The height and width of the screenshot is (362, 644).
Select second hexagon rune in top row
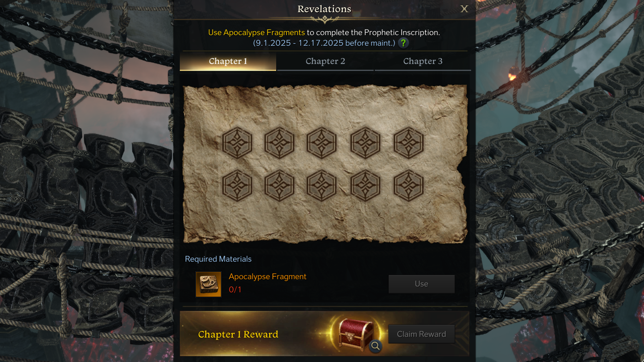(x=279, y=143)
